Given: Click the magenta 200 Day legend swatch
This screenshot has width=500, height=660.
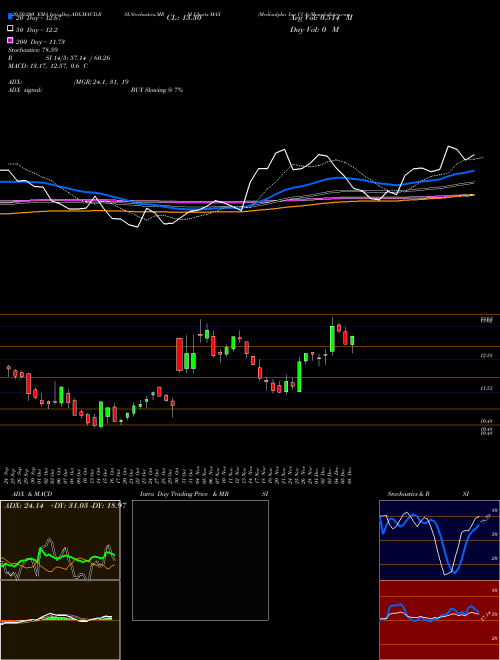Looking at the screenshot, I should pos(10,40).
